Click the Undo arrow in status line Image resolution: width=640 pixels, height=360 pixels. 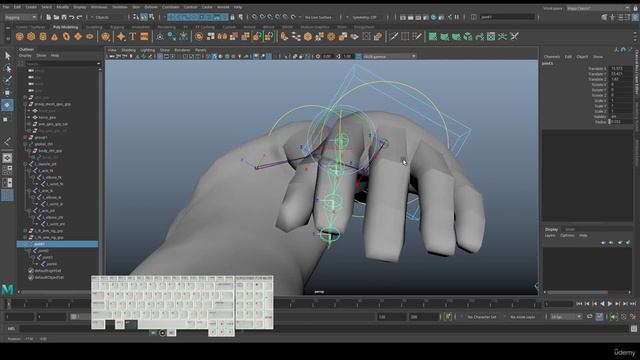point(72,17)
